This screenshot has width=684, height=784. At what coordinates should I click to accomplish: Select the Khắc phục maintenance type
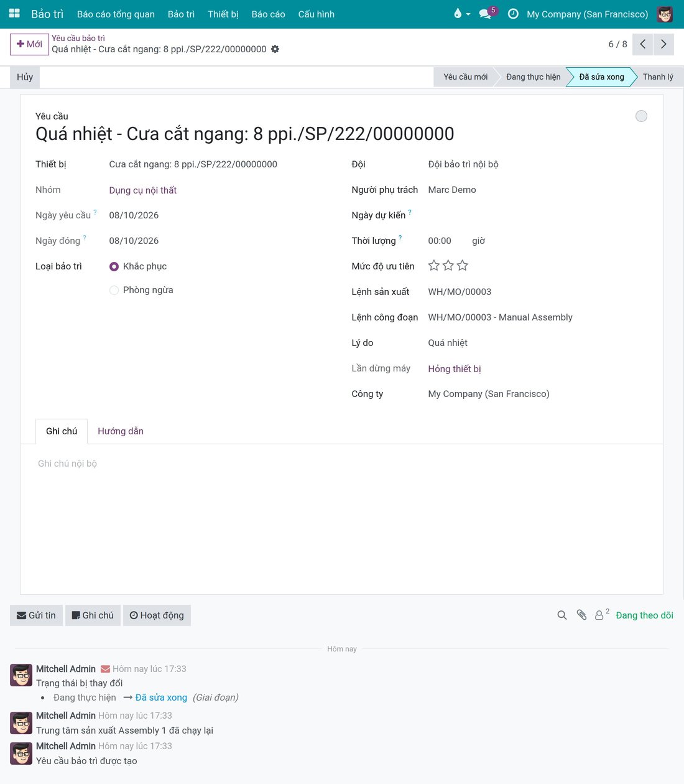pos(114,266)
